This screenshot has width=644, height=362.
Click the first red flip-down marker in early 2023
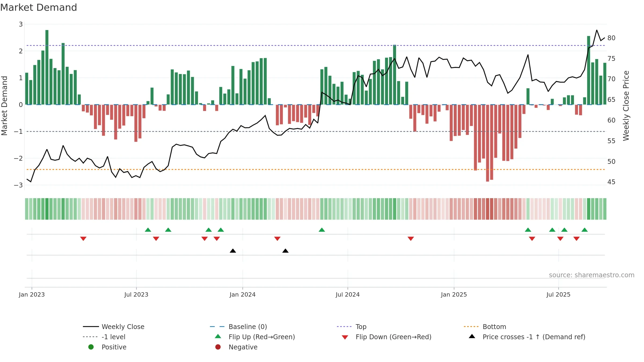(83, 239)
